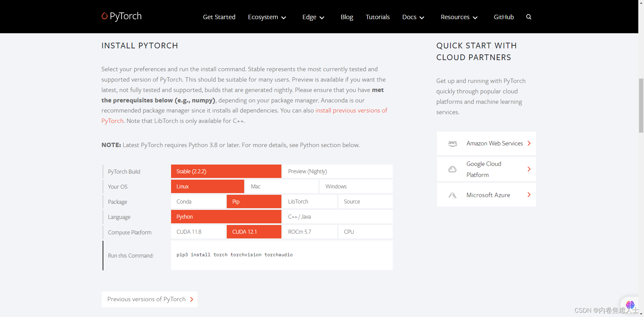Open the Amazon Web Services quick start
The width and height of the screenshot is (644, 317).
coord(486,143)
